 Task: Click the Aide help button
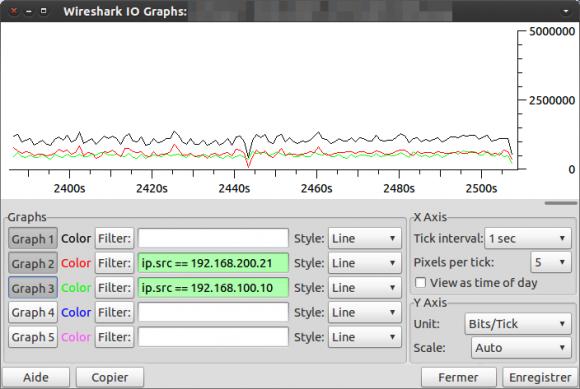[36, 378]
